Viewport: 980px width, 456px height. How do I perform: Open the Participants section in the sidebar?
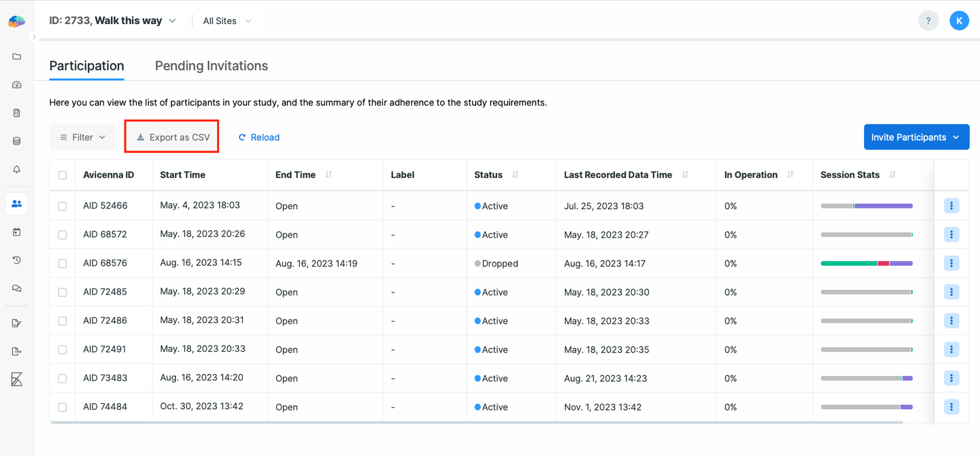click(x=16, y=203)
